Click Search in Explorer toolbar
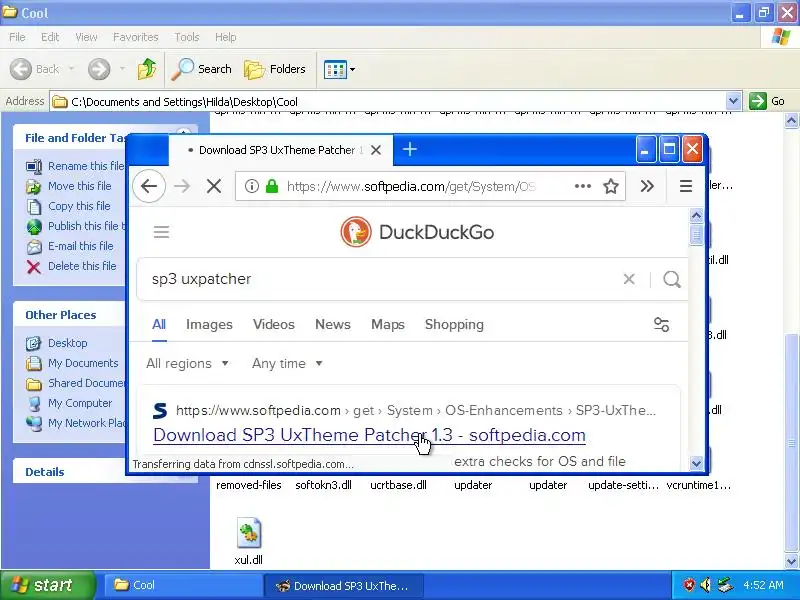The height and width of the screenshot is (600, 800). 201,69
